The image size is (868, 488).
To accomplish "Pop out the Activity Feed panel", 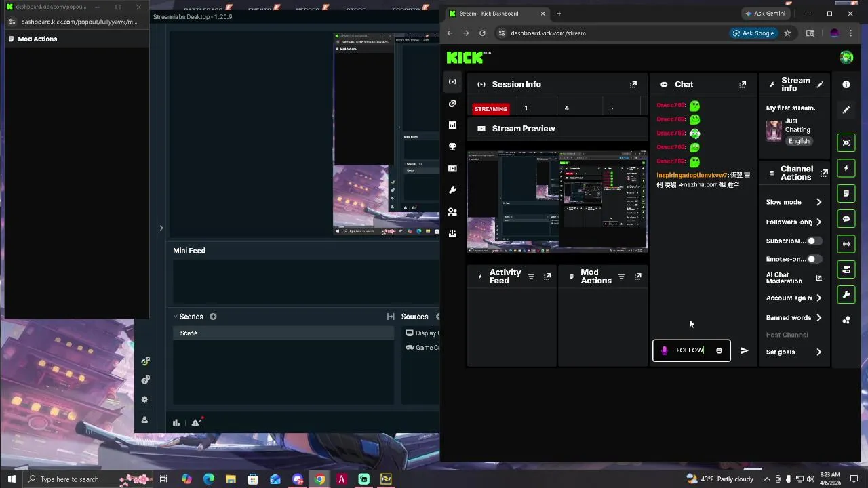I will (x=547, y=277).
